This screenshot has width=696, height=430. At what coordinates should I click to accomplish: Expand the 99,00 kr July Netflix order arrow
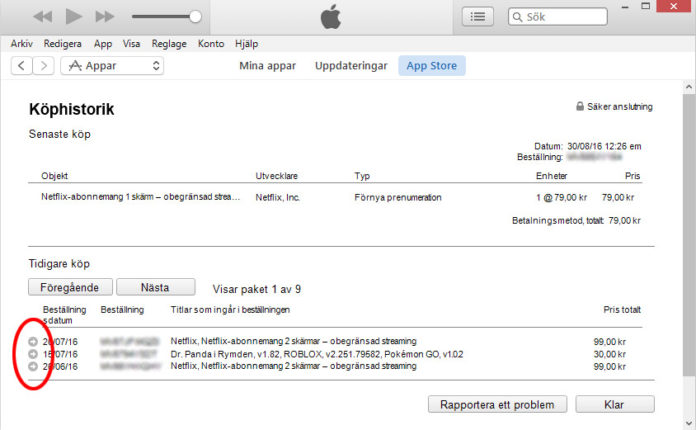[x=33, y=341]
